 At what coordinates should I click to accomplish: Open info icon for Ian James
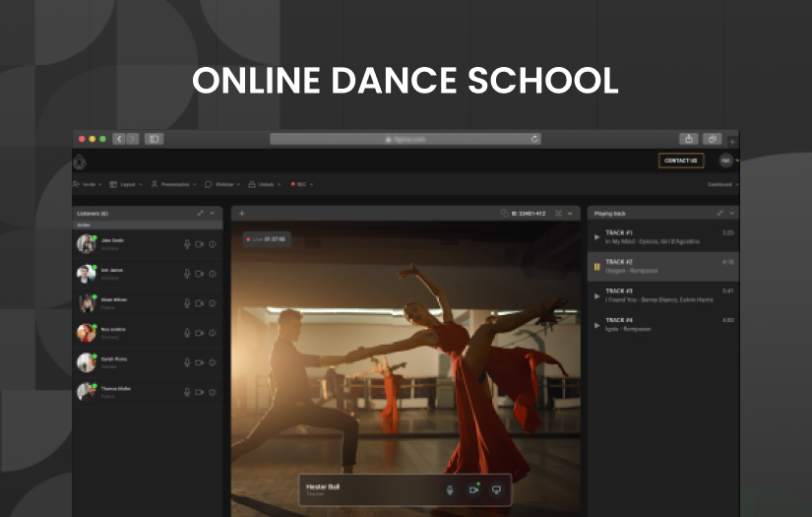[213, 274]
